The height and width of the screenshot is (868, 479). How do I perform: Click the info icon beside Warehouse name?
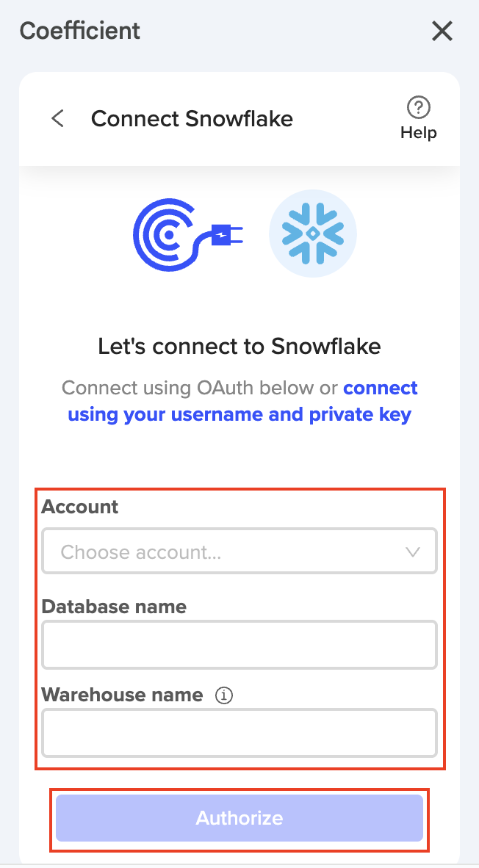click(x=224, y=695)
